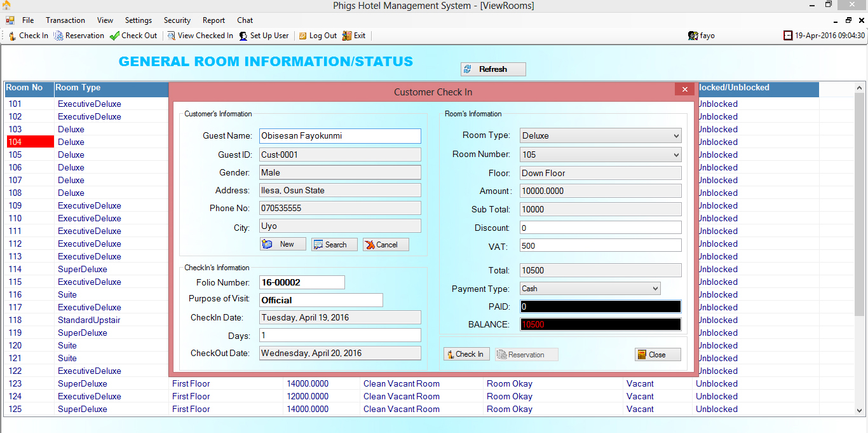Click the VAT input field
This screenshot has height=433, width=868.
[600, 245]
